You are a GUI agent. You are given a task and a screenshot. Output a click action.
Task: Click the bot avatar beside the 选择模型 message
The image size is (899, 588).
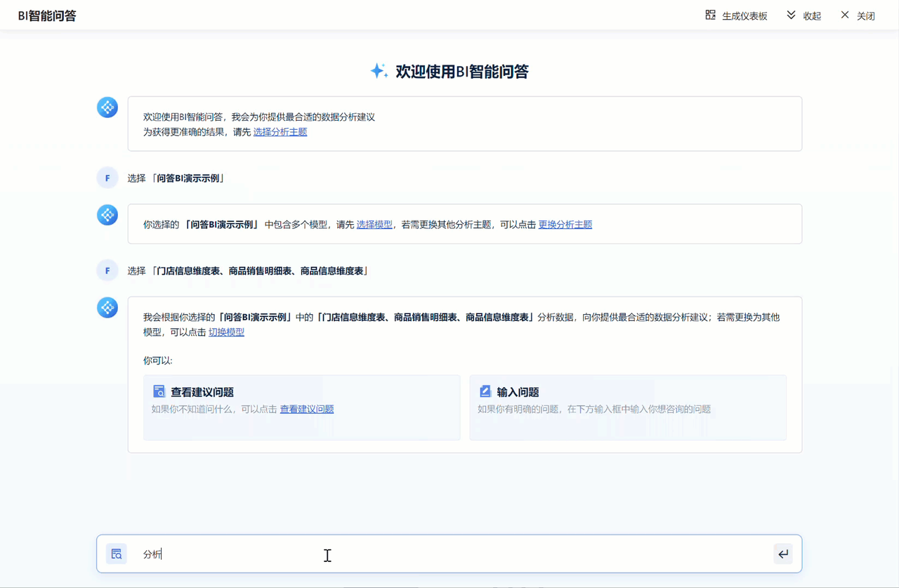coord(107,215)
